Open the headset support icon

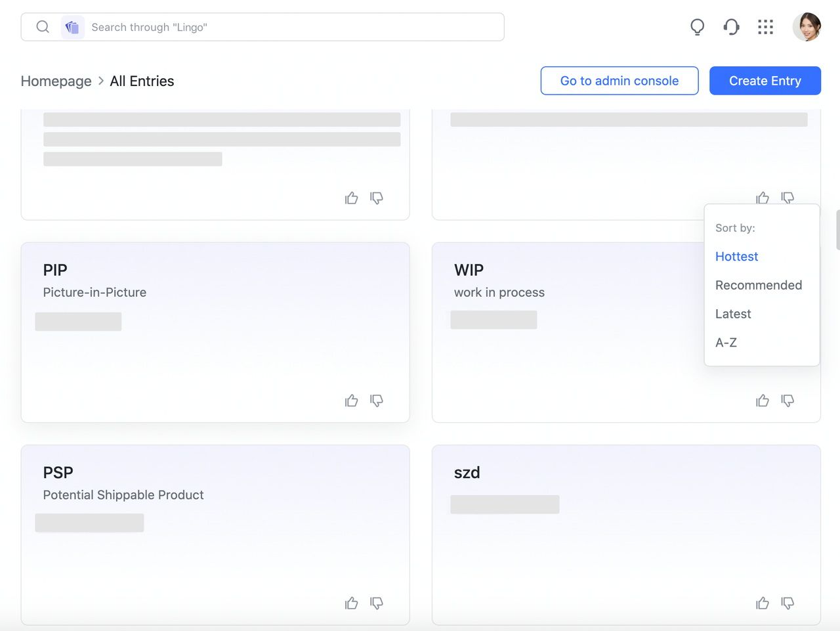[x=731, y=27]
